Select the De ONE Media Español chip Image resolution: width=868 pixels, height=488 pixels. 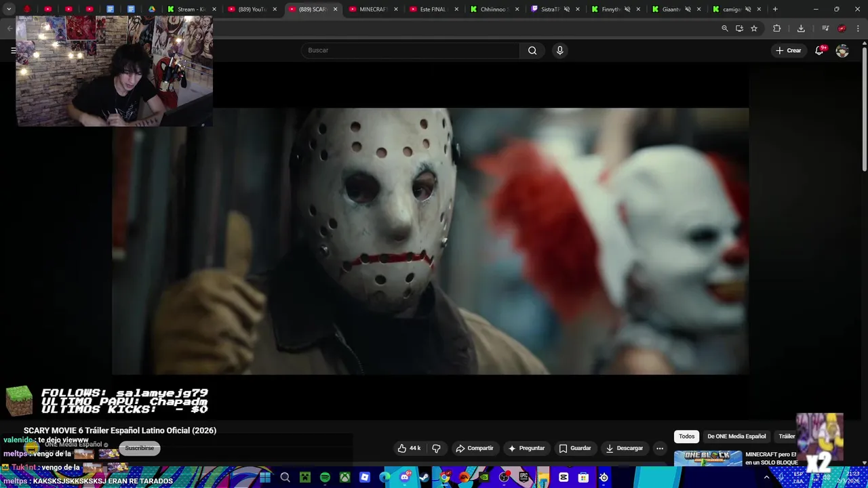(736, 436)
